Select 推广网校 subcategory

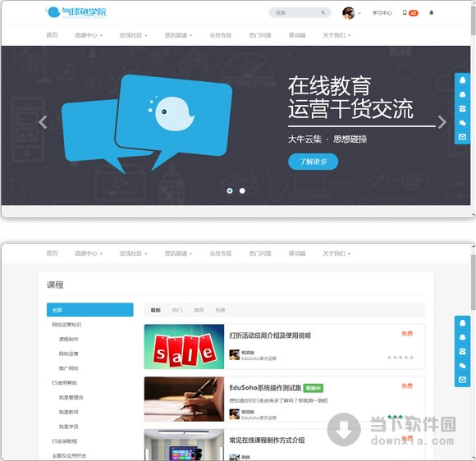[69, 368]
